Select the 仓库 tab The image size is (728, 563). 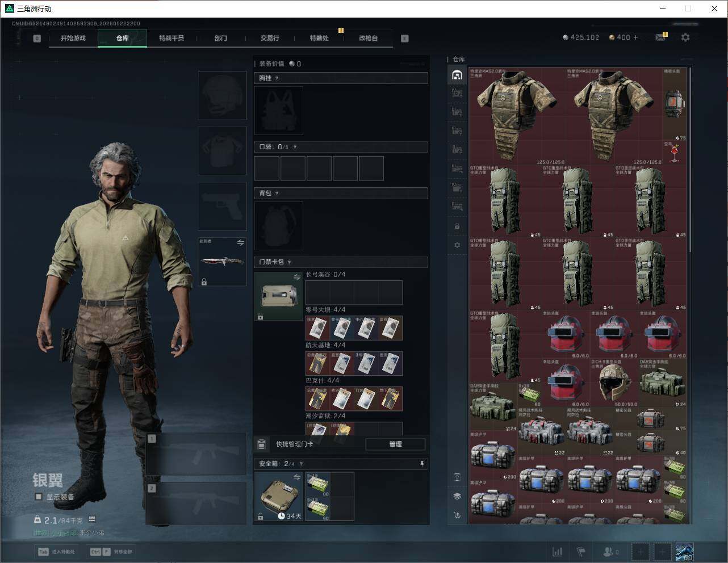[123, 38]
